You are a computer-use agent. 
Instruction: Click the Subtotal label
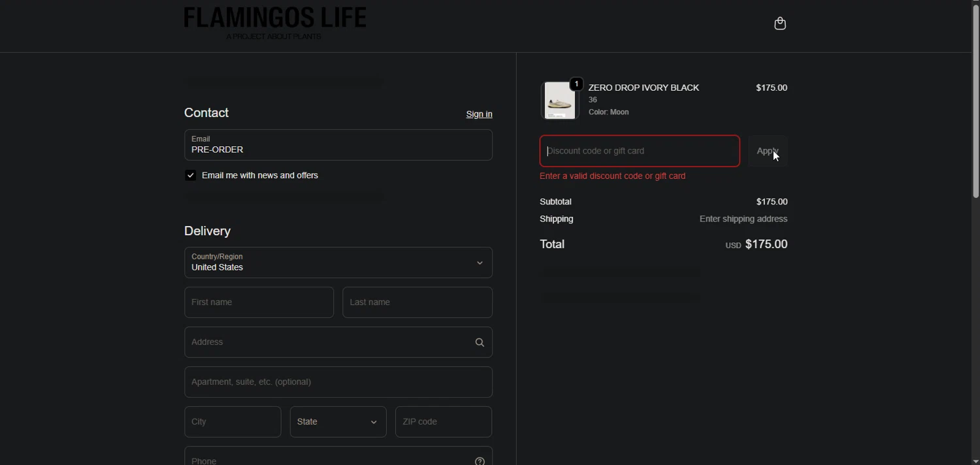tap(555, 202)
